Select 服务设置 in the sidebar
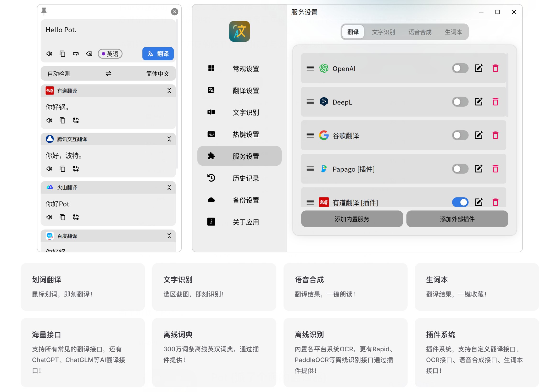The width and height of the screenshot is (545, 392). click(x=239, y=156)
